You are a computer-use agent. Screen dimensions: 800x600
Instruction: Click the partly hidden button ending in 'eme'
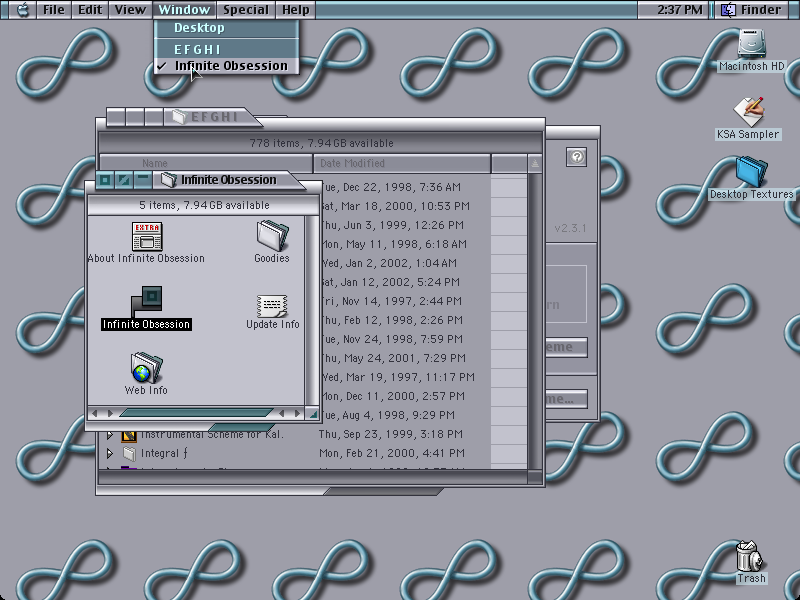point(566,347)
